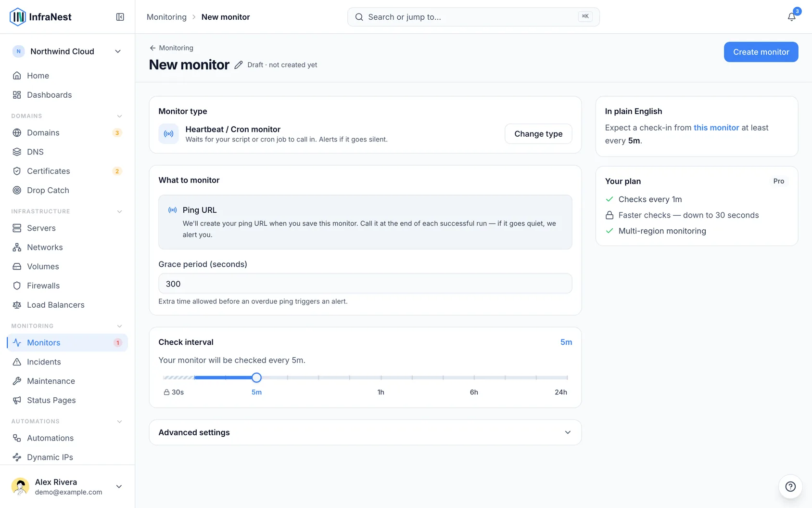This screenshot has height=508, width=812.
Task: Click the Networks icon
Action: click(17, 247)
